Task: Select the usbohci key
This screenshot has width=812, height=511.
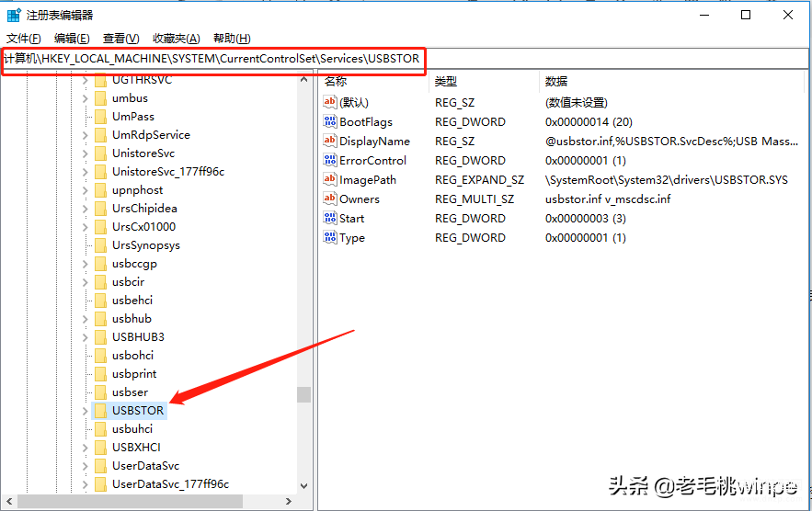Action: [132, 356]
